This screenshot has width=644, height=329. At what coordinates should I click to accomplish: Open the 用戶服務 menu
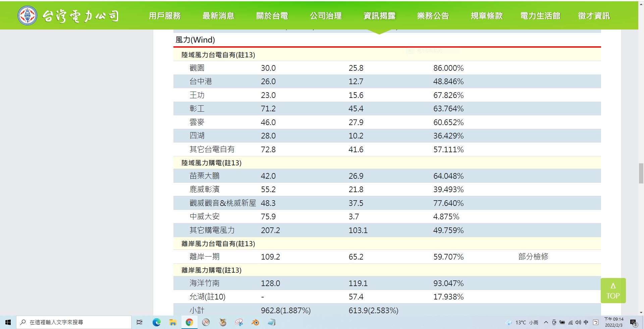coord(165,16)
